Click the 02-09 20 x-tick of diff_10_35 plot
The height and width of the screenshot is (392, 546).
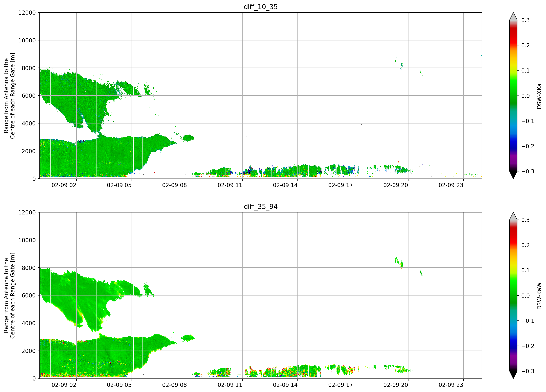pyautogui.click(x=396, y=185)
